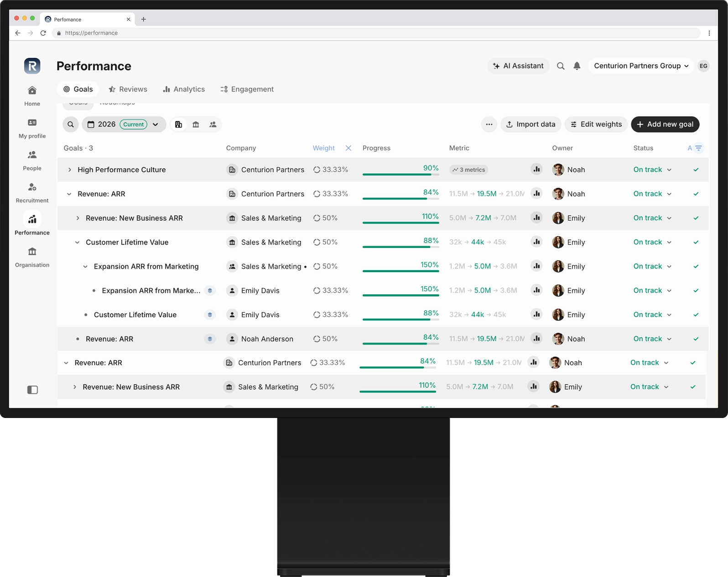Open status dropdown for High Performance Culture
Viewport: 728px width, 577px height.
[x=653, y=170]
